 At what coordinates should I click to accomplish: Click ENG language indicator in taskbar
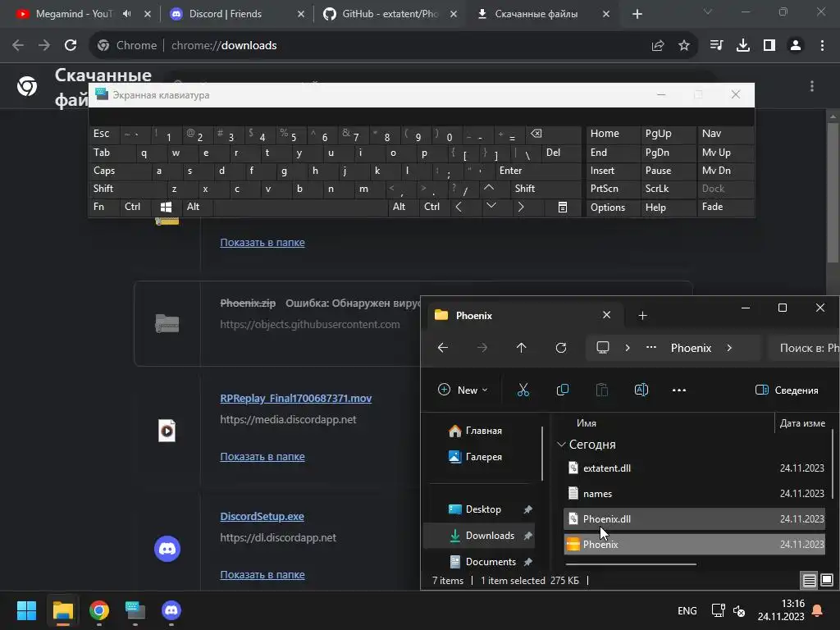pos(687,610)
